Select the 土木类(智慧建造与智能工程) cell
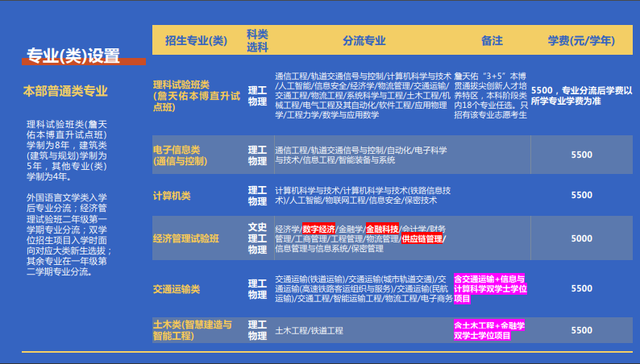The image size is (640, 364). (x=193, y=330)
